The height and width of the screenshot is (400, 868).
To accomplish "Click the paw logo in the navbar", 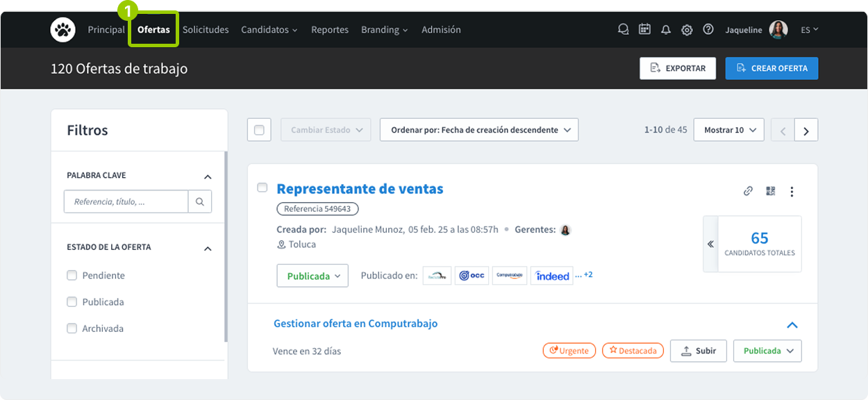I will coord(62,29).
